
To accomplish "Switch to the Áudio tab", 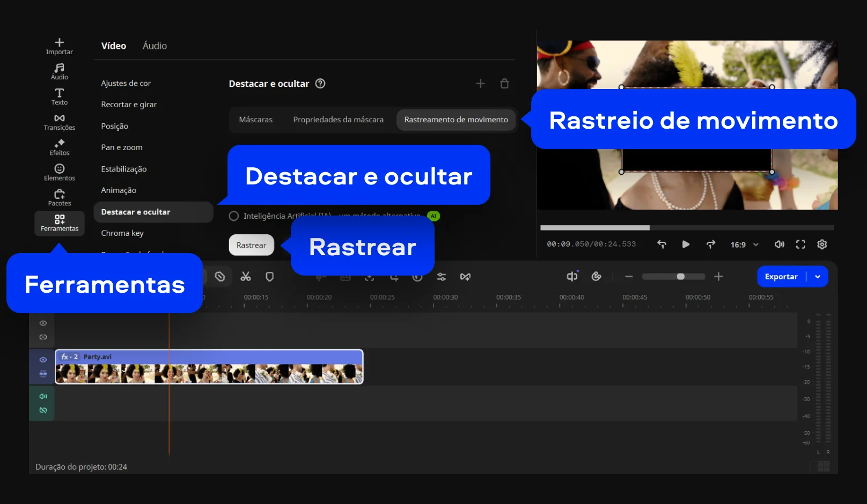I will (x=155, y=46).
